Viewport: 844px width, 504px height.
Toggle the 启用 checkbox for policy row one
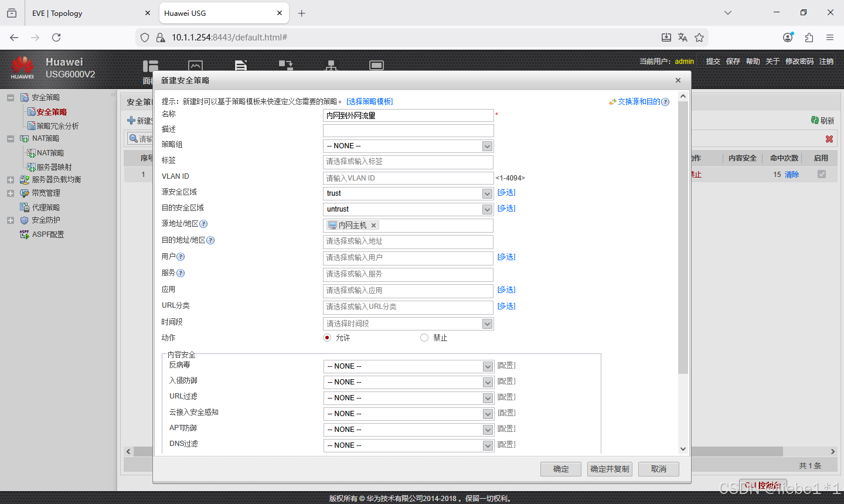[822, 173]
